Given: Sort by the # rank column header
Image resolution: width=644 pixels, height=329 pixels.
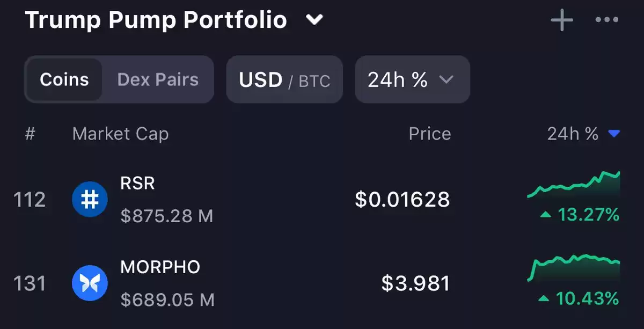Looking at the screenshot, I should pos(30,134).
